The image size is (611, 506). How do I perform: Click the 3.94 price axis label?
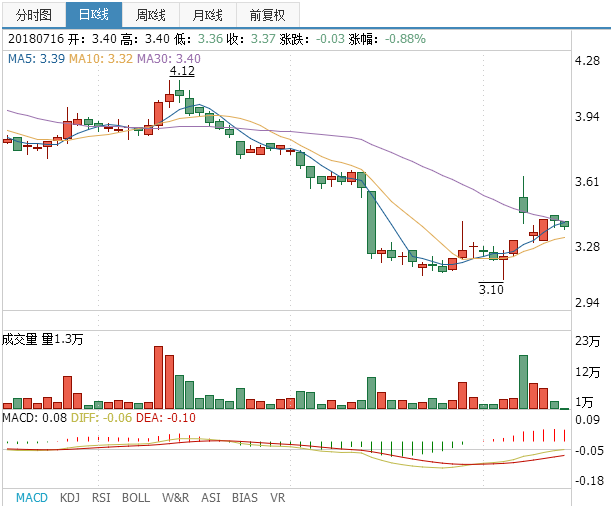pos(587,116)
